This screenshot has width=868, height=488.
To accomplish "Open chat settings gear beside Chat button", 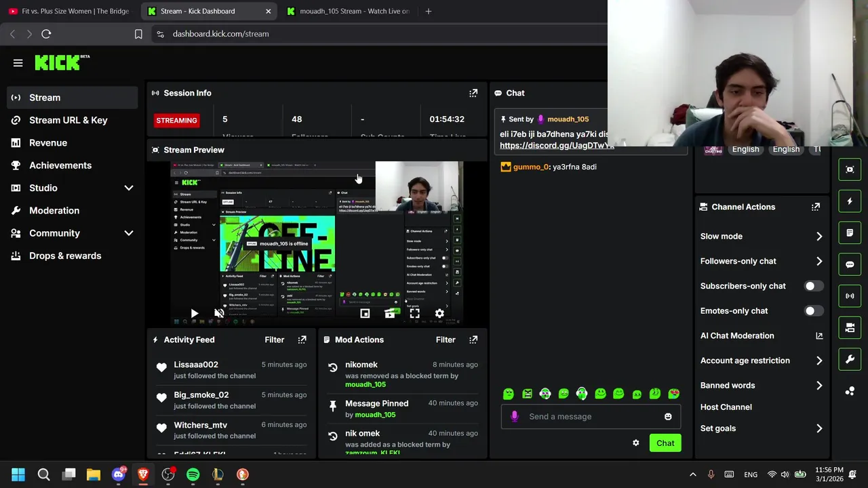I will 636,443.
